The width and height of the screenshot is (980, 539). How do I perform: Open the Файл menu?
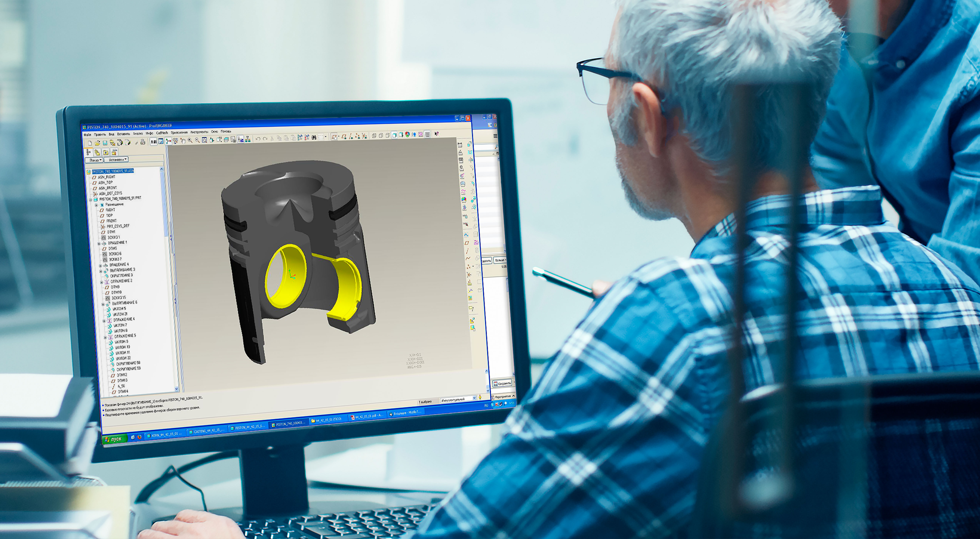pyautogui.click(x=87, y=135)
